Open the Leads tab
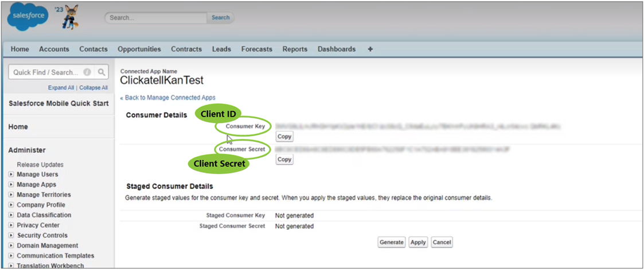The height and width of the screenshot is (270, 644). pyautogui.click(x=222, y=49)
